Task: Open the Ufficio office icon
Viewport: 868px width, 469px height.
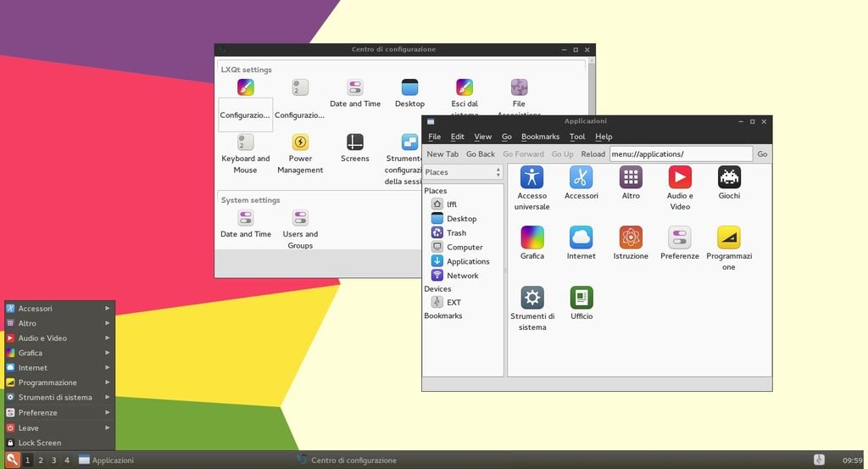Action: (581, 298)
